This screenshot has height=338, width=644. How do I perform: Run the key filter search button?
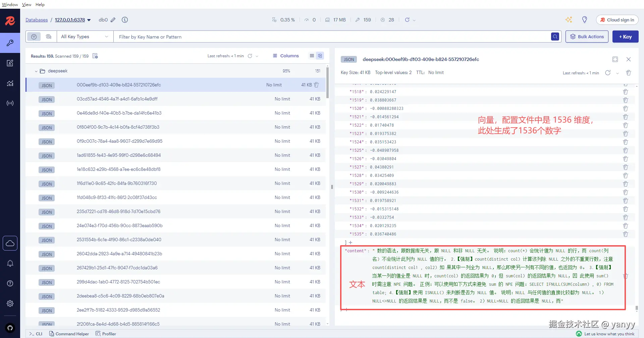point(555,37)
